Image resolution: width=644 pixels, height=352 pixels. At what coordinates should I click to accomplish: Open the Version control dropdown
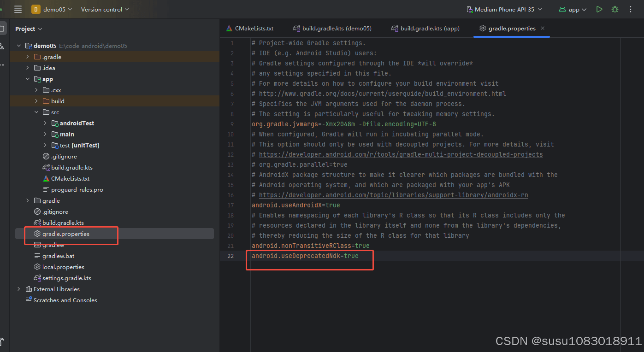click(x=105, y=9)
